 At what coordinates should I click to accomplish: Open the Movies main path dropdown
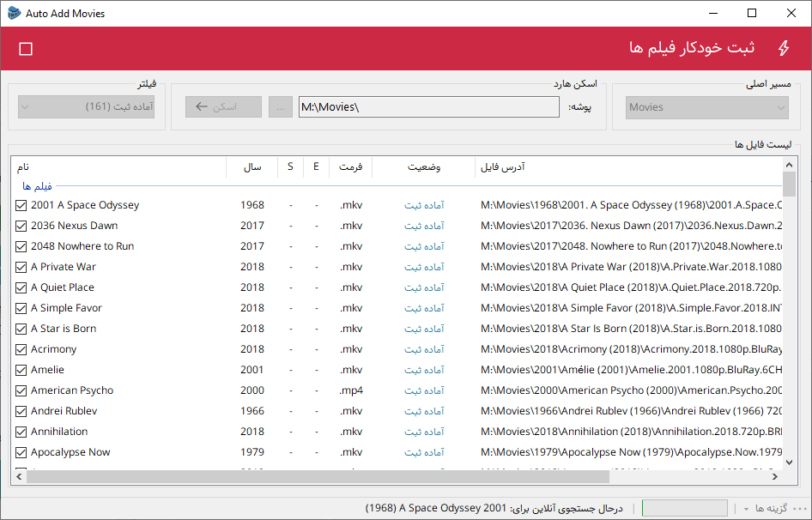(707, 107)
